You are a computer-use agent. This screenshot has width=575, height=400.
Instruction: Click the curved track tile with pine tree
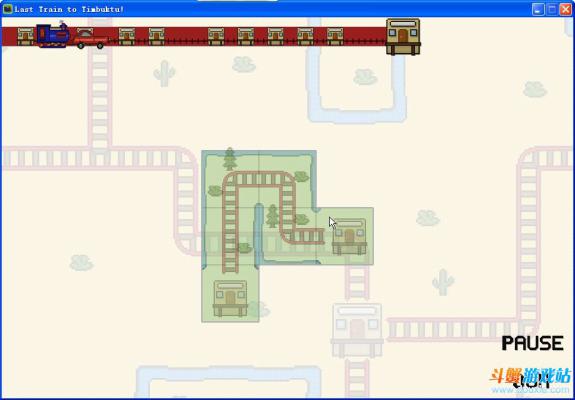point(230,179)
